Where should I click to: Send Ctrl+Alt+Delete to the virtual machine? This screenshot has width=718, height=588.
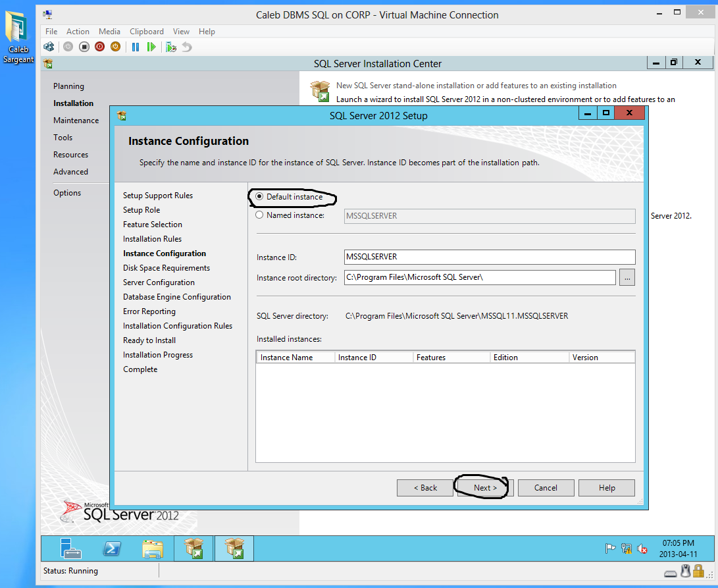[49, 47]
